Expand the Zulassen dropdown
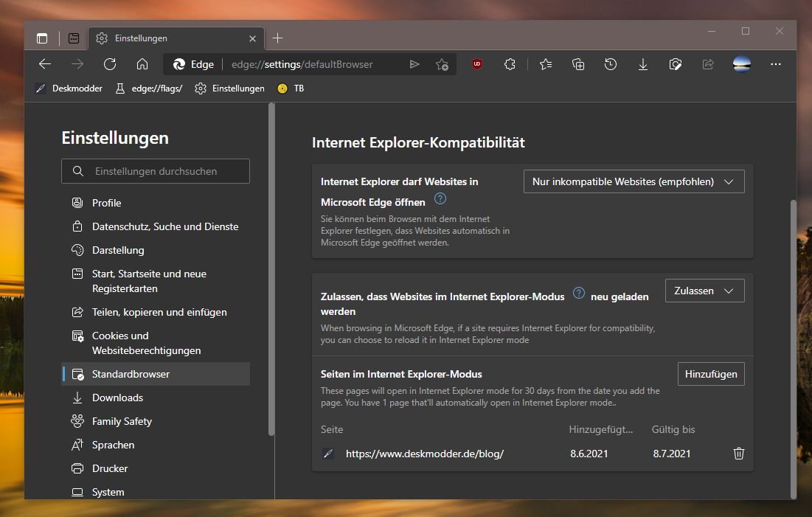This screenshot has width=812, height=517. click(705, 291)
